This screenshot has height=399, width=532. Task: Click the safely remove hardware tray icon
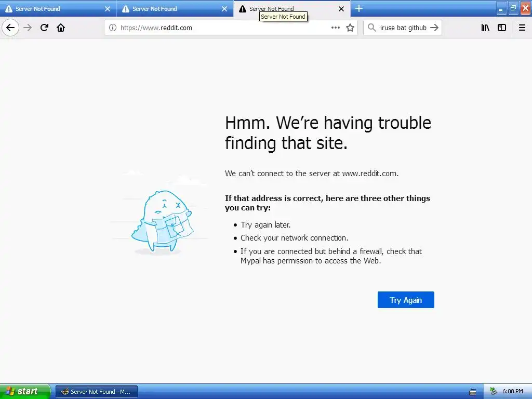coord(494,392)
